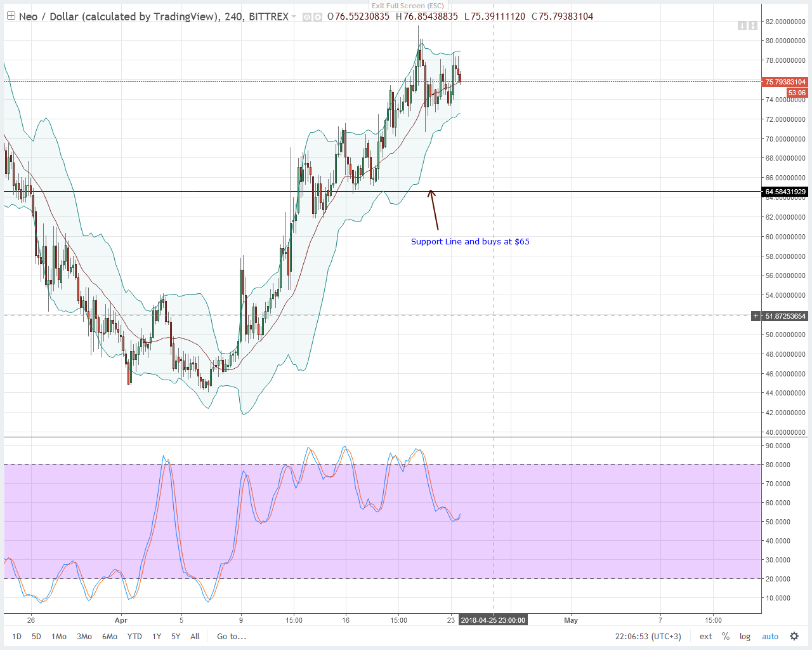Open the timezone menu showing UTC+3
Screen dimensions: 812x650
coord(648,636)
